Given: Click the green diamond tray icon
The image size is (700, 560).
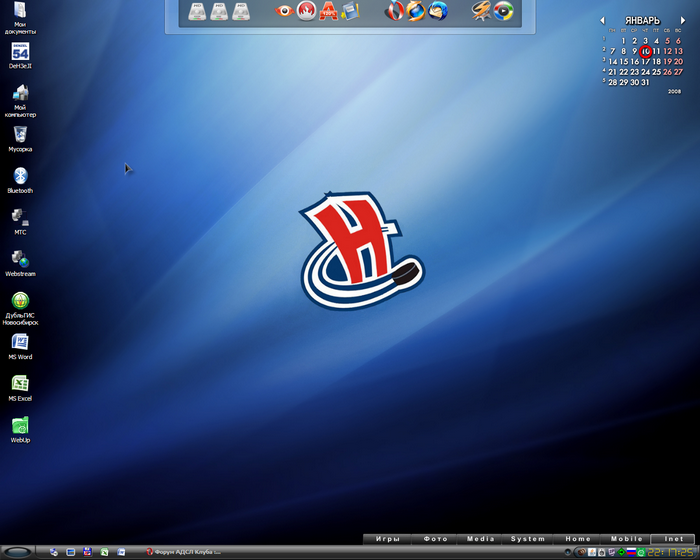Looking at the screenshot, I should point(621,552).
